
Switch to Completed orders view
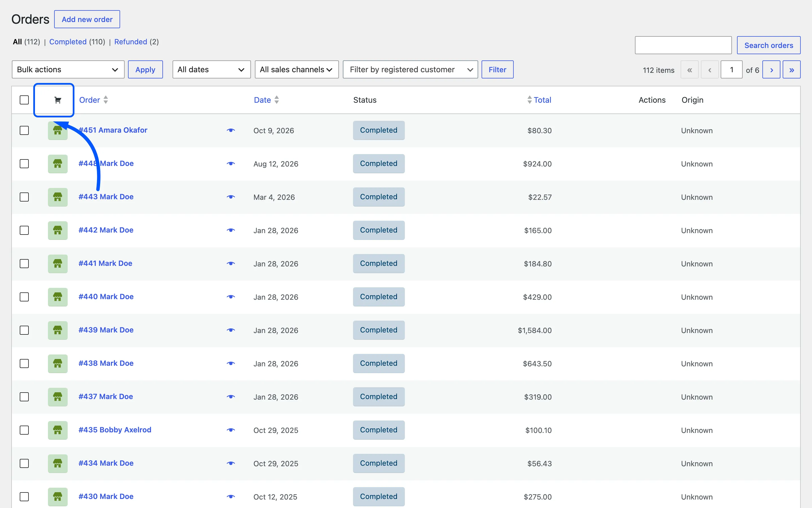68,42
